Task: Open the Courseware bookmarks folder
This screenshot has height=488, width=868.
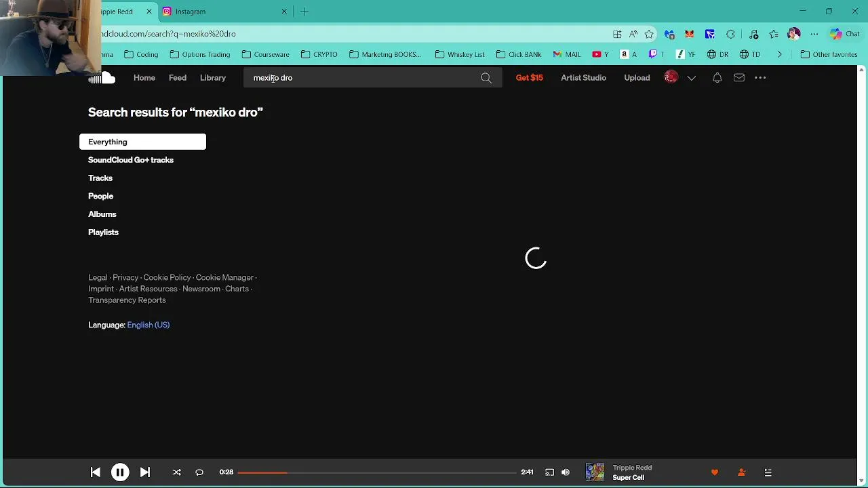Action: [265, 54]
